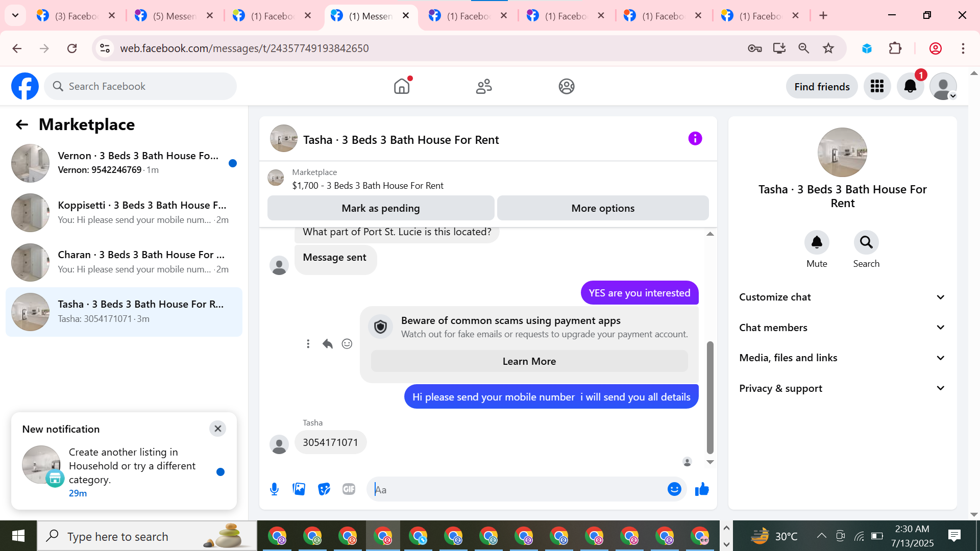Click the Windows Start button
The width and height of the screenshot is (980, 551).
tap(18, 536)
